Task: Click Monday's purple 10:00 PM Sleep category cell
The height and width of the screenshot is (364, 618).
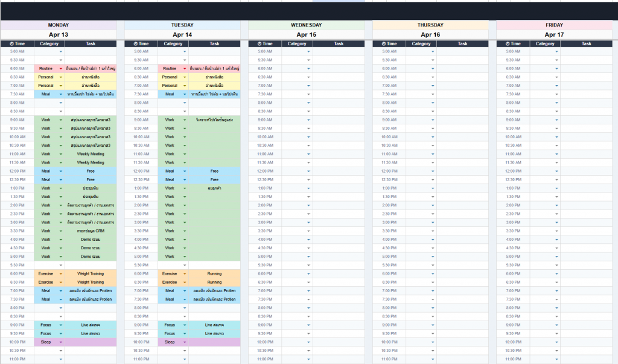Action: tap(46, 342)
